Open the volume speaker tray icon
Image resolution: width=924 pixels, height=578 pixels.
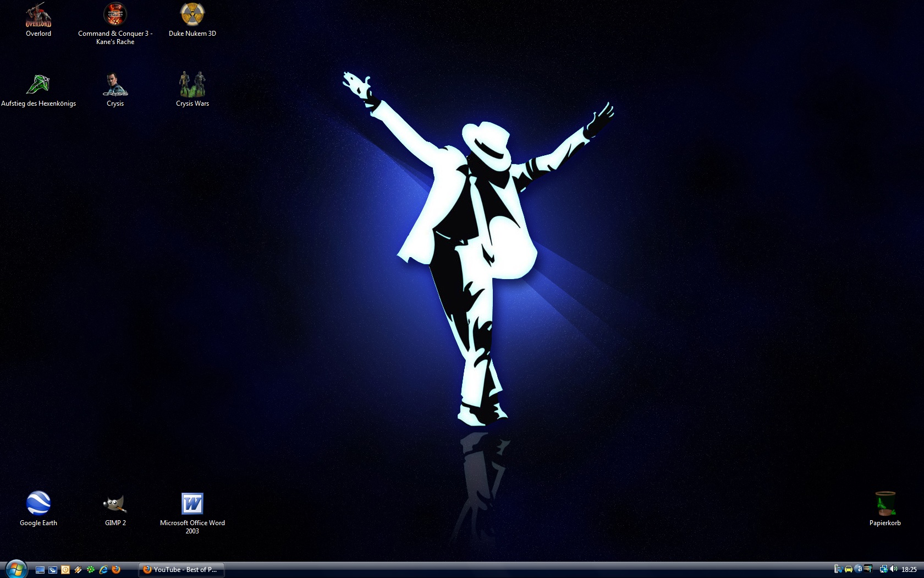893,569
